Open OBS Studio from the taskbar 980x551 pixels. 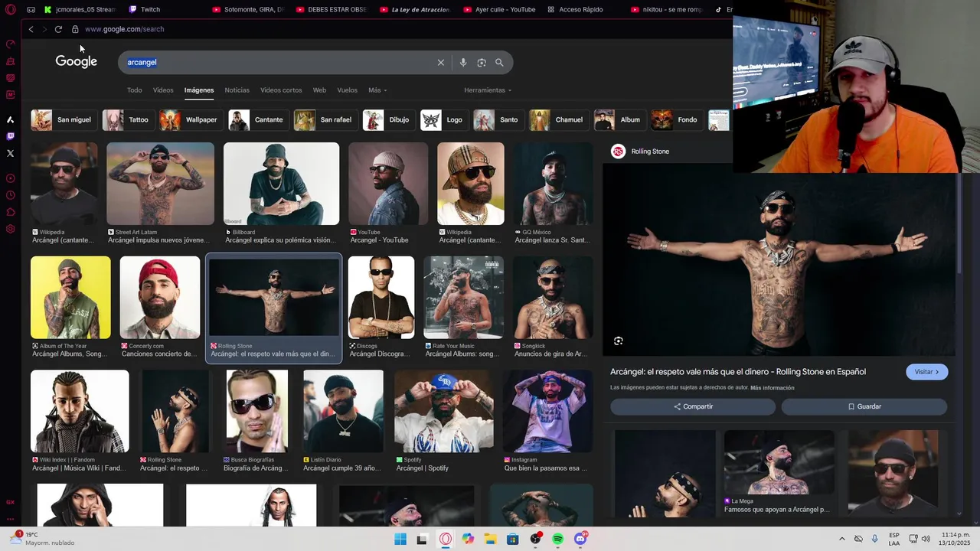[536, 540]
